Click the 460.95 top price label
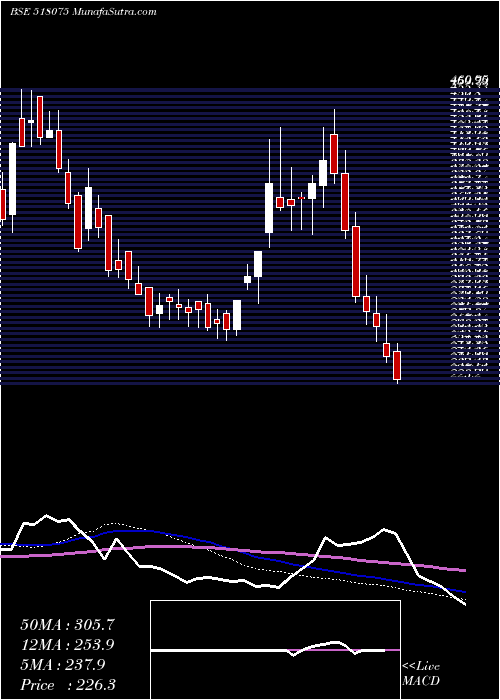This screenshot has height=700, width=500. click(469, 80)
